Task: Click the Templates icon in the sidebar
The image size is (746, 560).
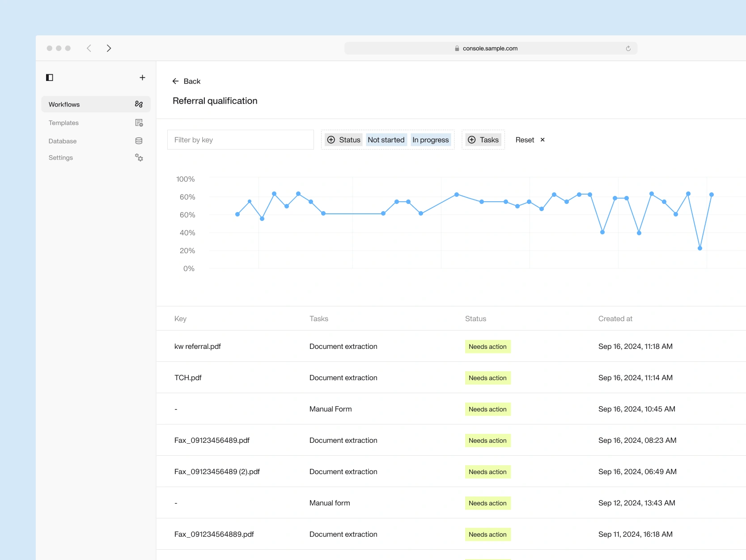Action: [x=139, y=123]
